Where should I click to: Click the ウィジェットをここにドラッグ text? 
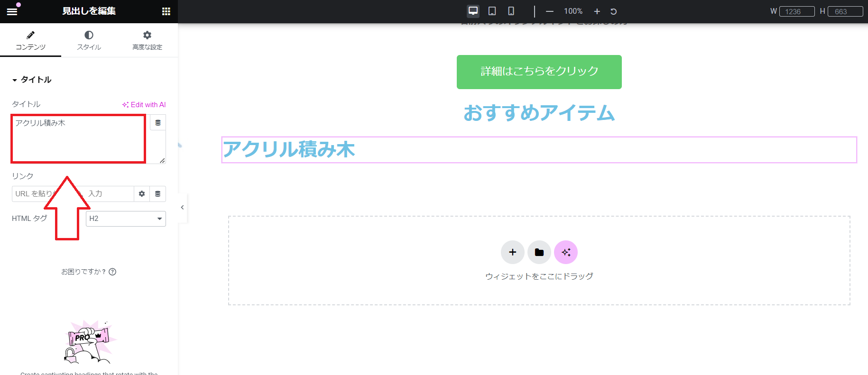point(539,276)
